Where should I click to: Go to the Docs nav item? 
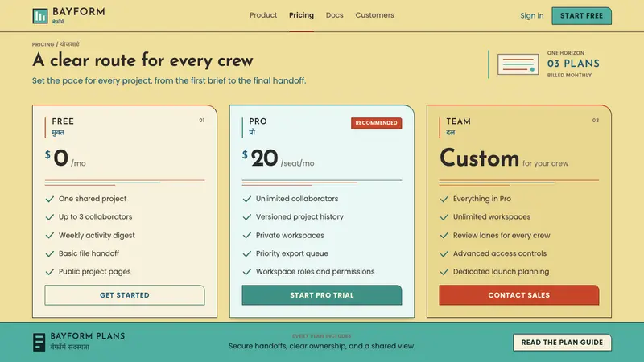[x=334, y=15]
